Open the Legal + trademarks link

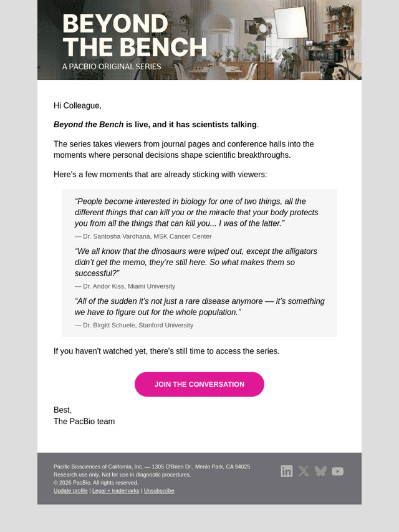[x=116, y=491]
